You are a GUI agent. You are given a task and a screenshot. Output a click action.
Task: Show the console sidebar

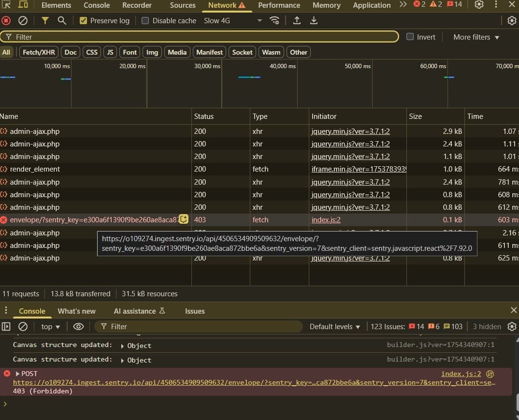[6, 327]
